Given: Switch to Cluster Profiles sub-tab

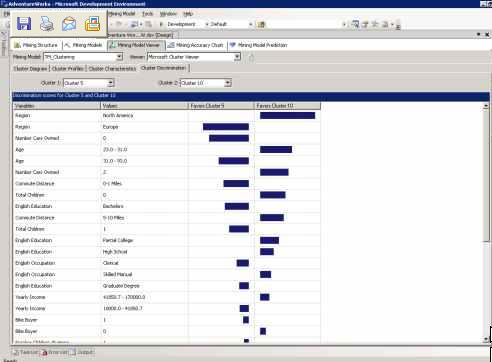Looking at the screenshot, I should (x=68, y=69).
